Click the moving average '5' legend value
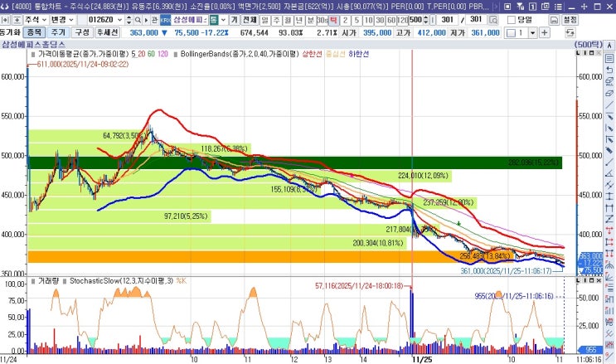 pos(134,54)
